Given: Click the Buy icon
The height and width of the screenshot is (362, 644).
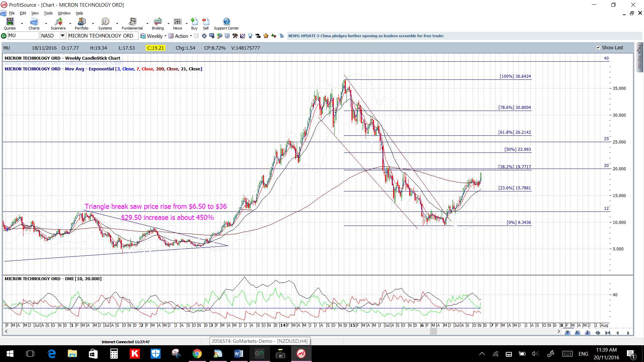Looking at the screenshot, I should coord(194,23).
